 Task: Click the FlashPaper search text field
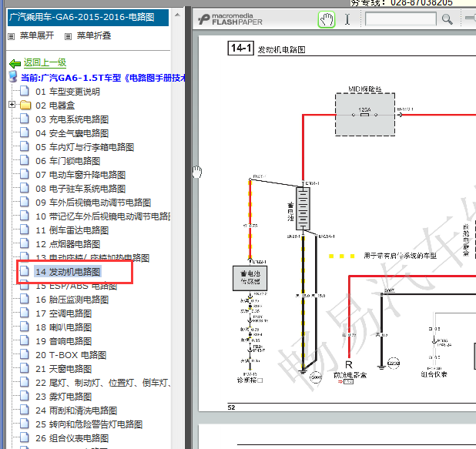click(x=401, y=19)
